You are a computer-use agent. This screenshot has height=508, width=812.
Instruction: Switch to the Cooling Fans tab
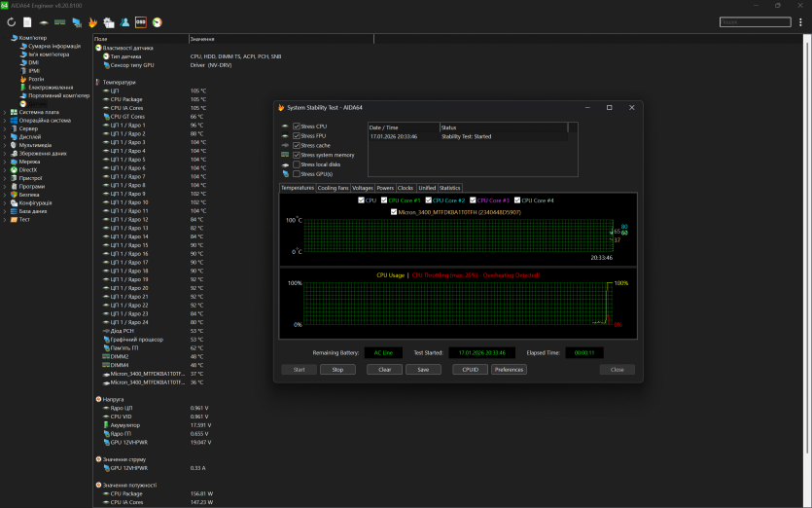coord(334,188)
